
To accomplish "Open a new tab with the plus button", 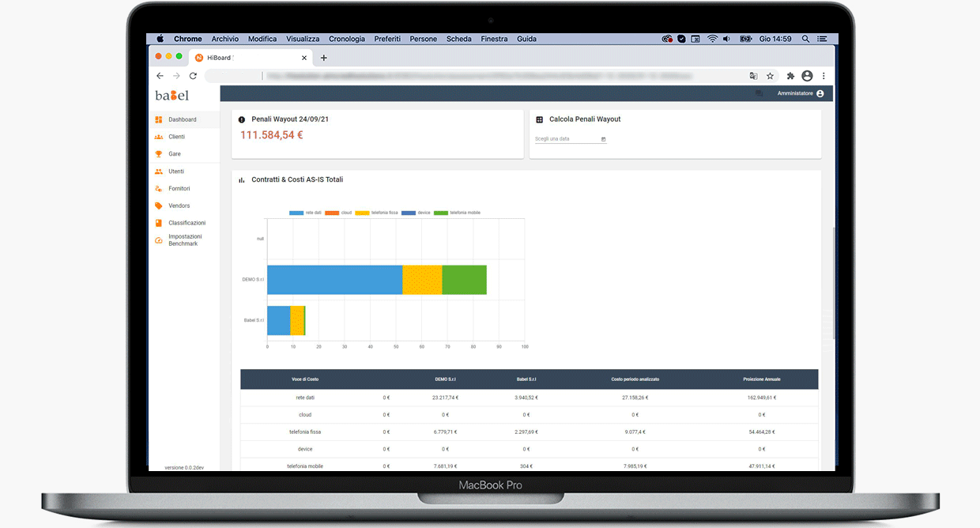I will 323,58.
